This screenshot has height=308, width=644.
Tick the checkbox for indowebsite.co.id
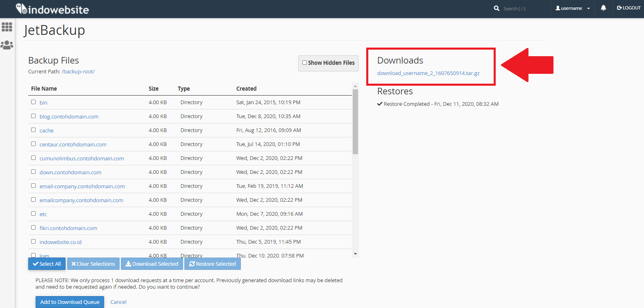click(34, 242)
